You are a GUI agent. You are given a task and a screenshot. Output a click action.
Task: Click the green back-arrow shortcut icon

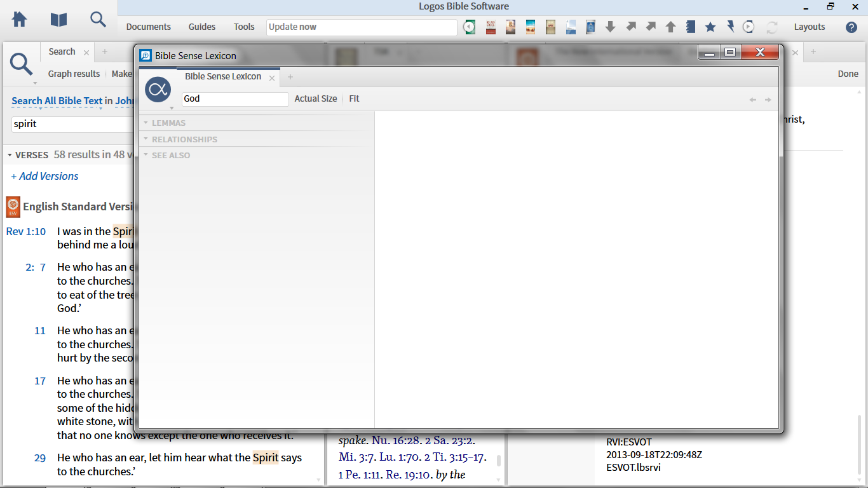470,27
